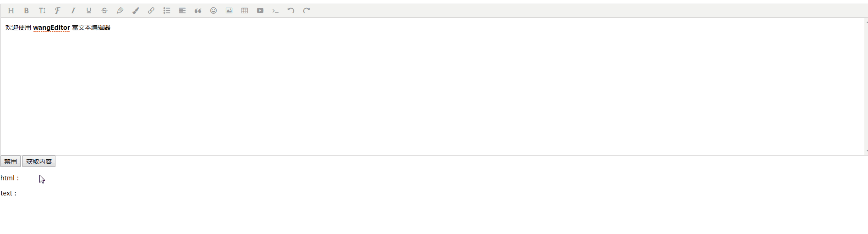
Task: Click the 禁用 button
Action: (x=11, y=162)
